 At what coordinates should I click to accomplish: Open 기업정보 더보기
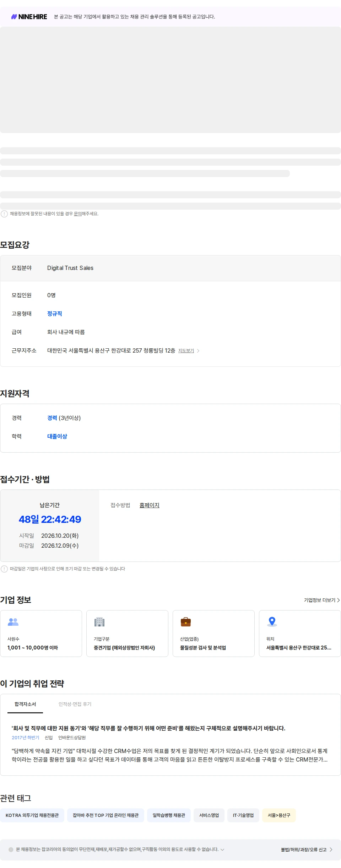(322, 600)
